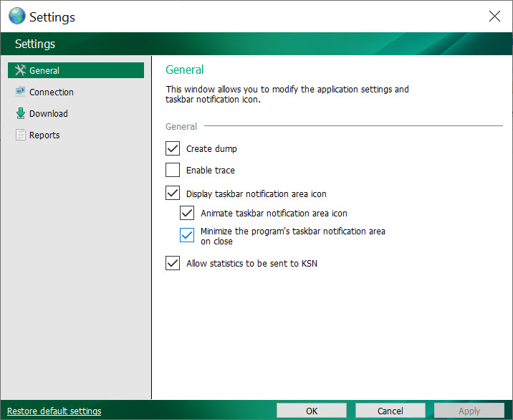Toggle Display taskbar notification area icon
This screenshot has width=513, height=420.
(x=173, y=193)
